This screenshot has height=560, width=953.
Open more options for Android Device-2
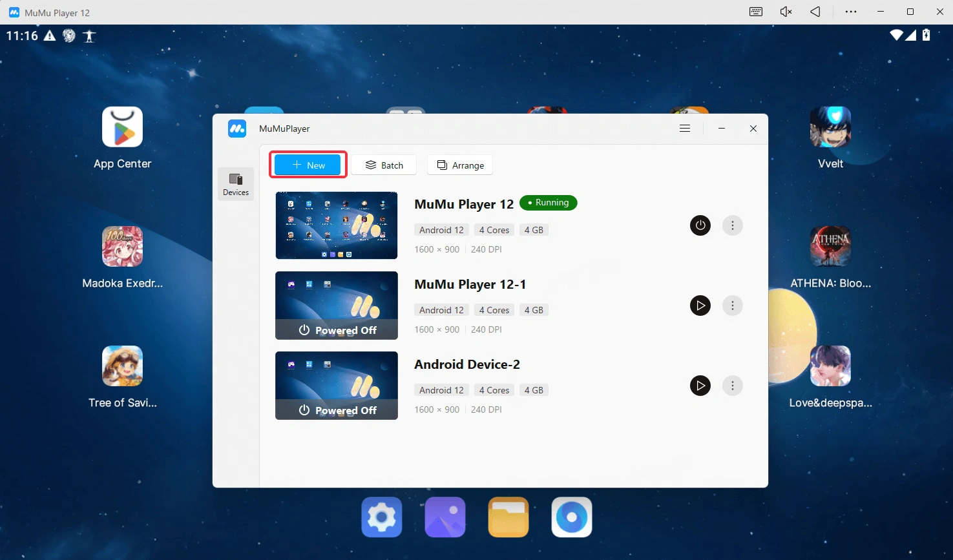click(x=733, y=386)
